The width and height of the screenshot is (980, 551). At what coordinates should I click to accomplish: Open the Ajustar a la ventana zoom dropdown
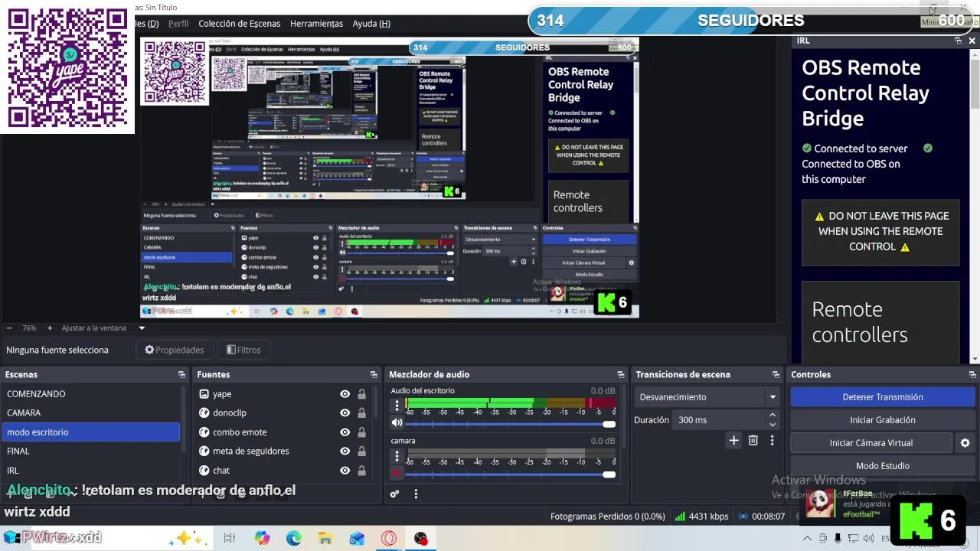141,328
